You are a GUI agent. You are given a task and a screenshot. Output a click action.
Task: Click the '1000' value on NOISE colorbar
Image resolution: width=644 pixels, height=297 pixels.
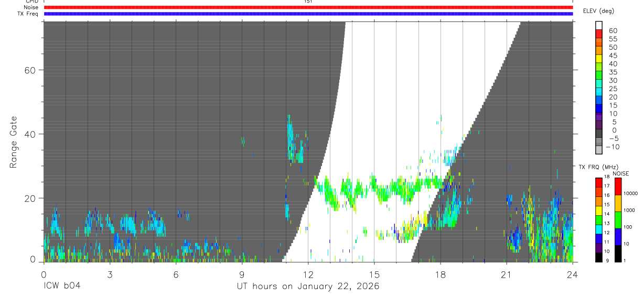[629, 210]
